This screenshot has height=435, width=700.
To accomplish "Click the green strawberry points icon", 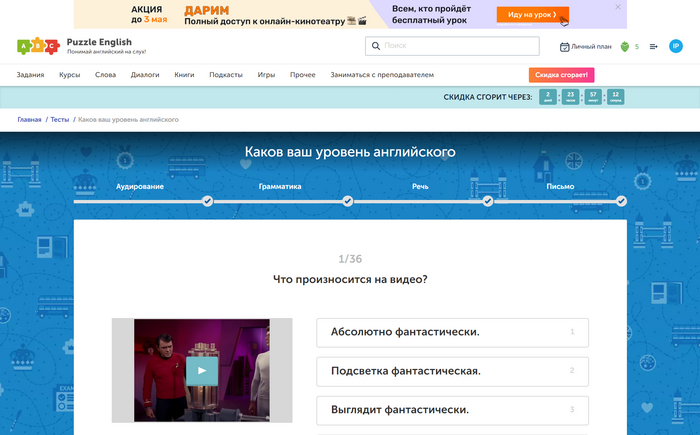I will pyautogui.click(x=625, y=46).
